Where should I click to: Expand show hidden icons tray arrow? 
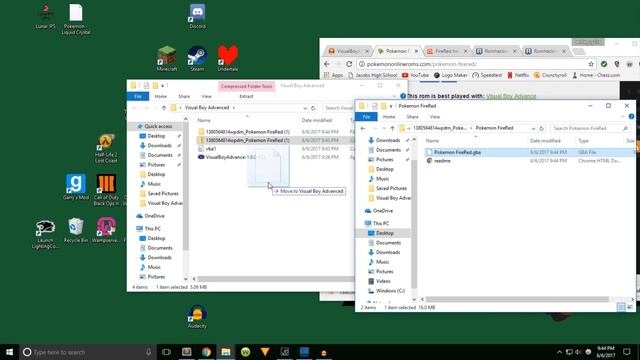pyautogui.click(x=559, y=352)
